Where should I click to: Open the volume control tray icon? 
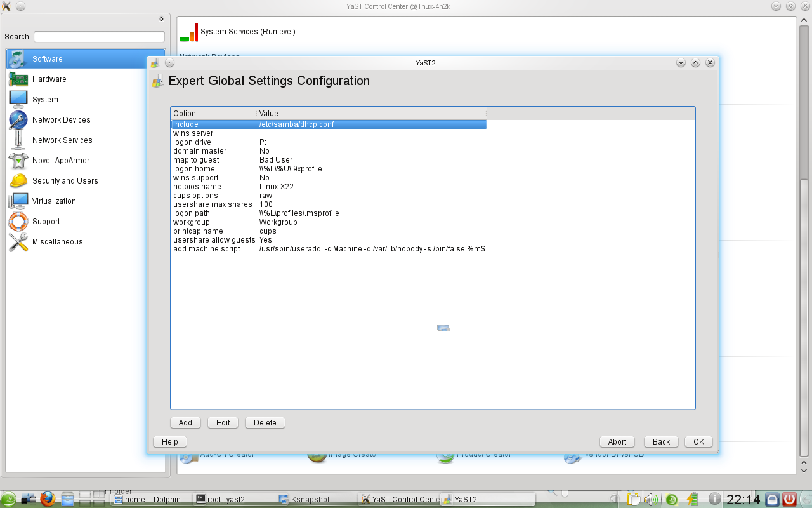(x=652, y=499)
